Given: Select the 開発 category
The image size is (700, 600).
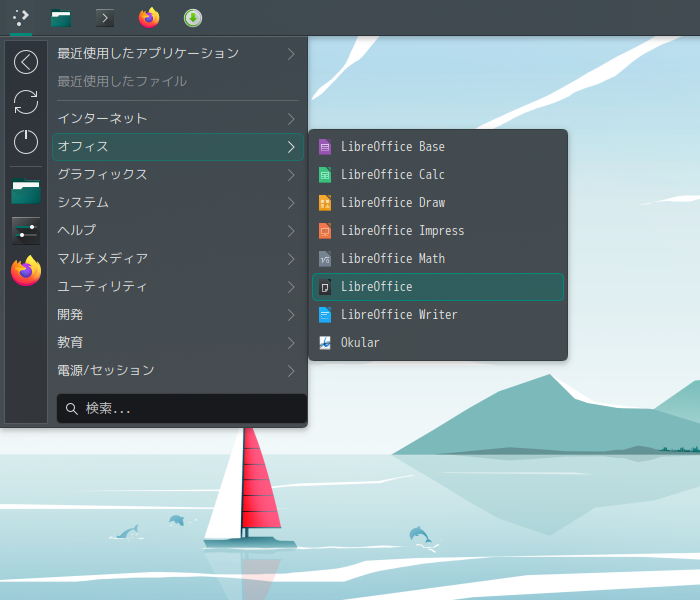Looking at the screenshot, I should pyautogui.click(x=178, y=315).
